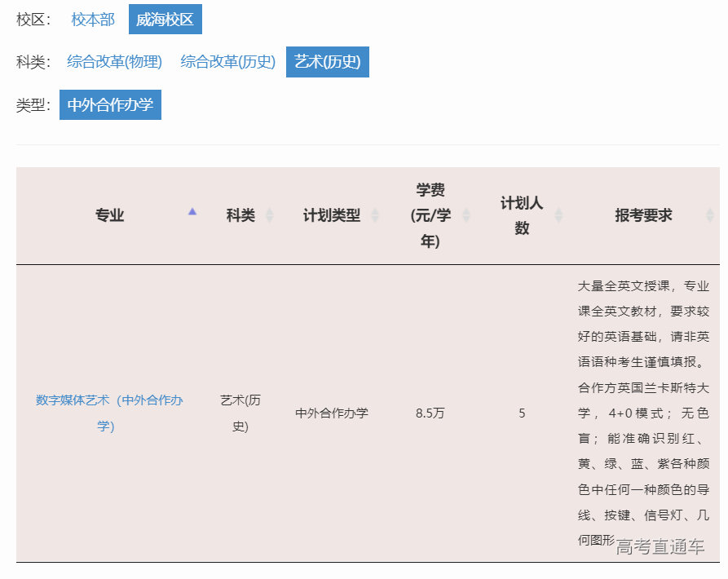Click the blue ascending sort triangle on 专业 column
Viewport: 728px width, 579px height.
pyautogui.click(x=192, y=210)
